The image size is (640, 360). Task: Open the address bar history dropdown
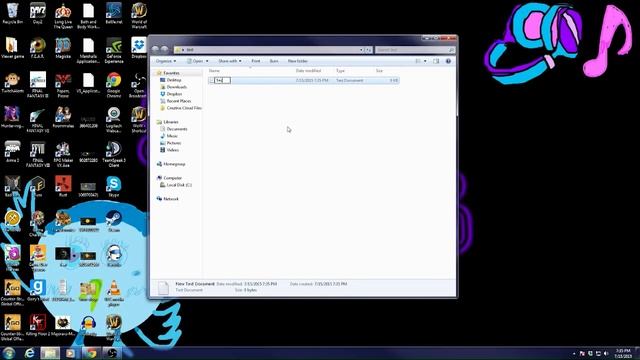pos(361,50)
